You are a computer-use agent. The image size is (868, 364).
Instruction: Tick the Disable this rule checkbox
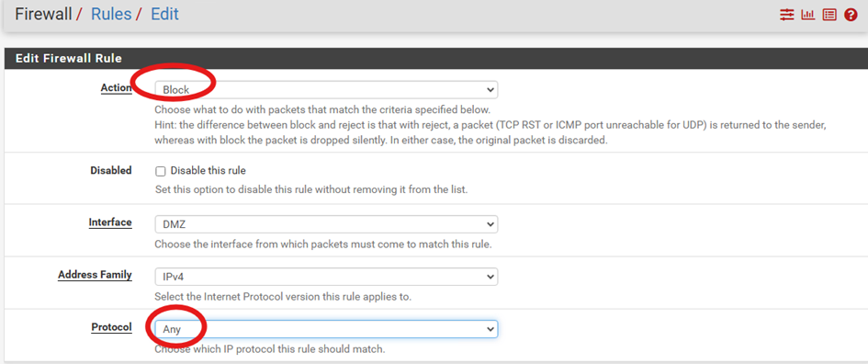(x=161, y=171)
